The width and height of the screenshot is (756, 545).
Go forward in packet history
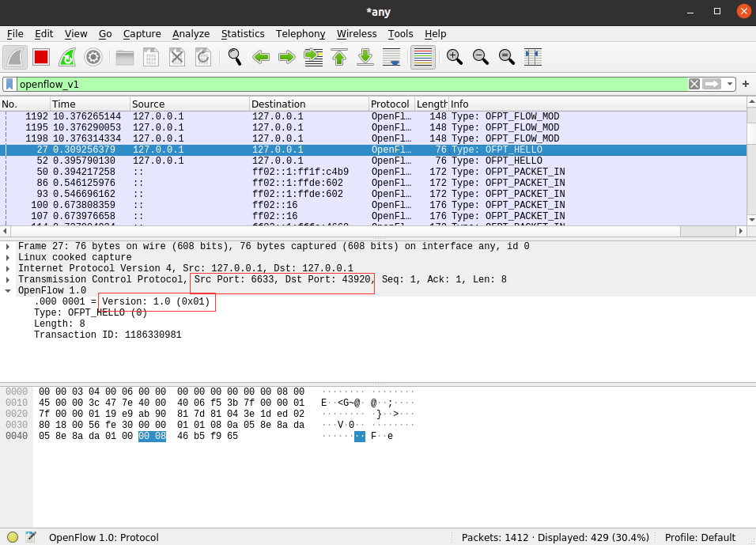click(x=287, y=58)
